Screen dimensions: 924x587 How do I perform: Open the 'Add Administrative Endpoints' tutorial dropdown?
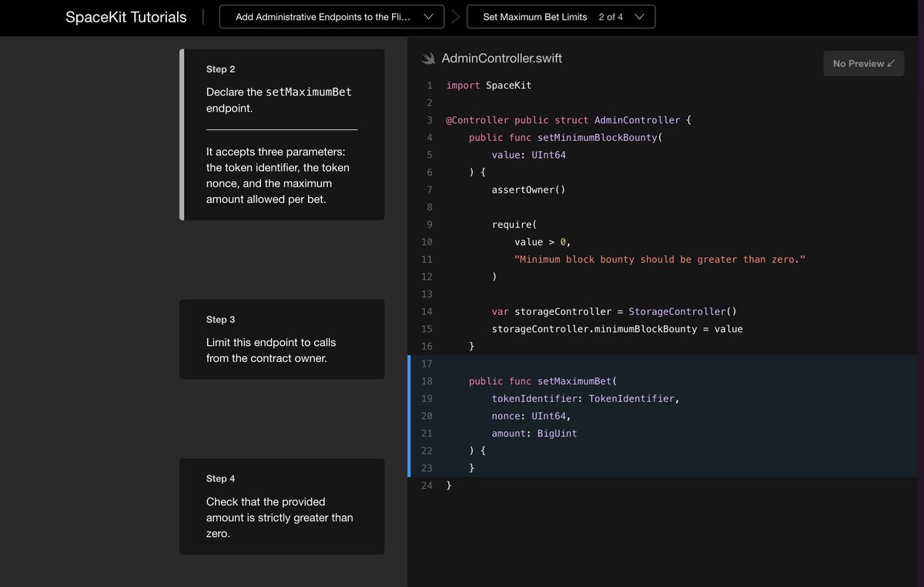tap(332, 17)
